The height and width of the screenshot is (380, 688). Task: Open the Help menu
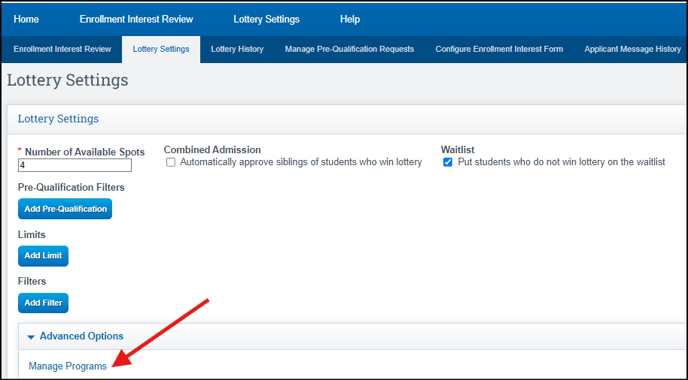(350, 19)
